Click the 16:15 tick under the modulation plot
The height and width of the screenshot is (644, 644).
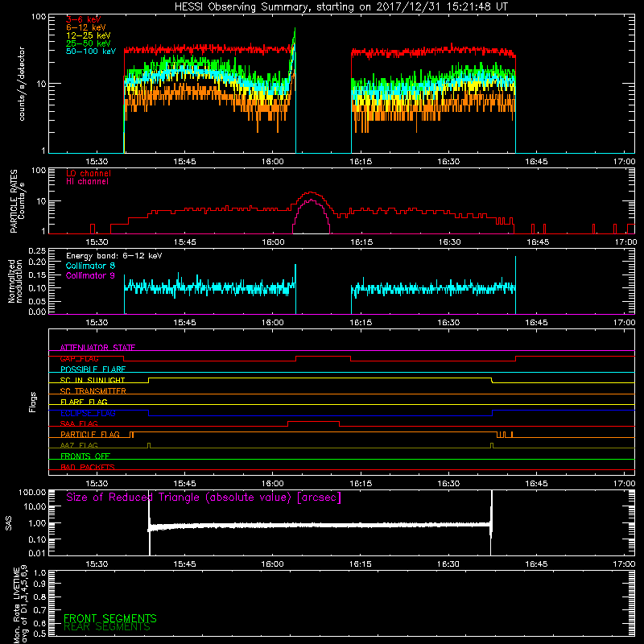(x=360, y=323)
